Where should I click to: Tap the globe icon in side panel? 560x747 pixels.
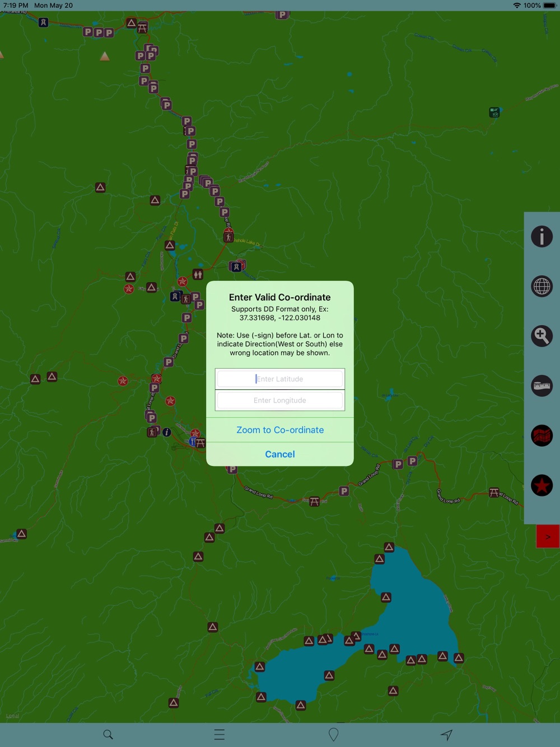[x=542, y=286]
